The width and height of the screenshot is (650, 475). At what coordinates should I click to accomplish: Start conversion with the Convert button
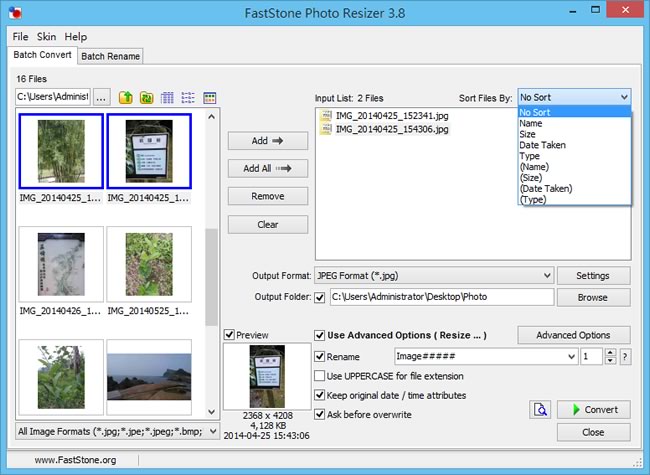(594, 409)
